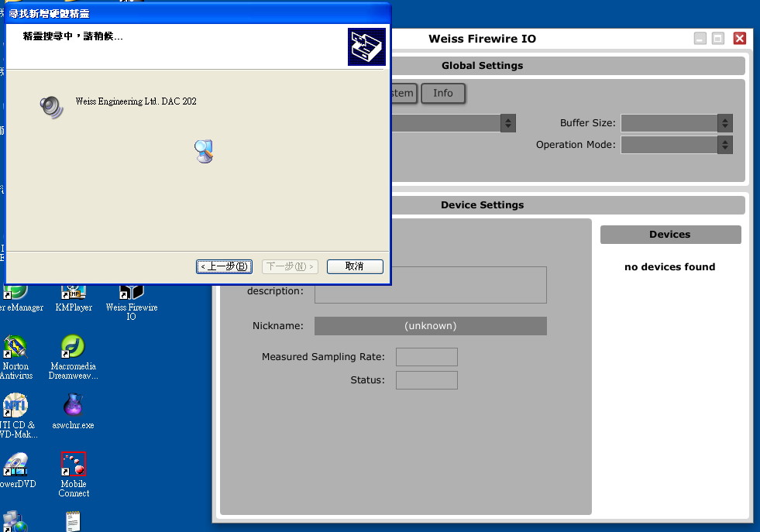Click the "Status:" label
This screenshot has width=760, height=532.
pos(367,380)
